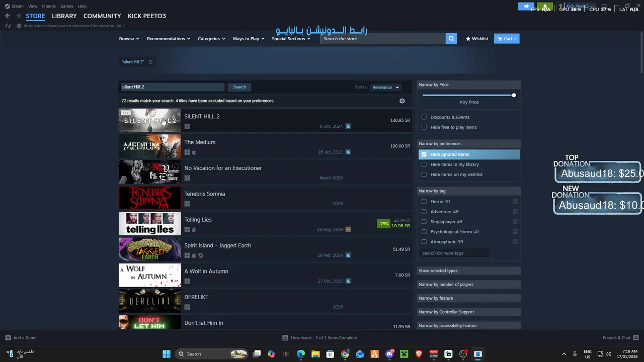The width and height of the screenshot is (644, 362).
Task: Exclude the Singleplayer tag with minus icon
Action: tap(515, 222)
